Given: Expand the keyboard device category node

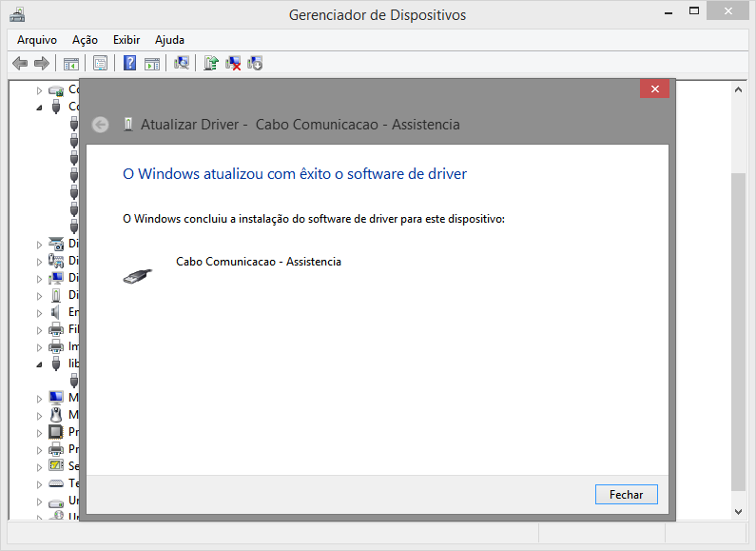Looking at the screenshot, I should click(x=39, y=483).
